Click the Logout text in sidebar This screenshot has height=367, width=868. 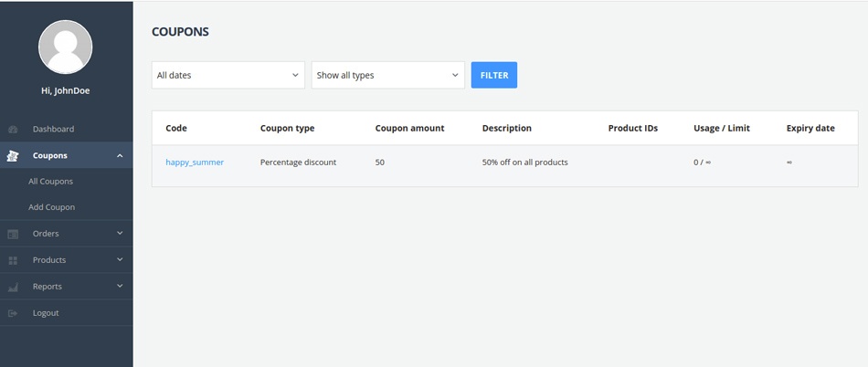[x=46, y=313]
